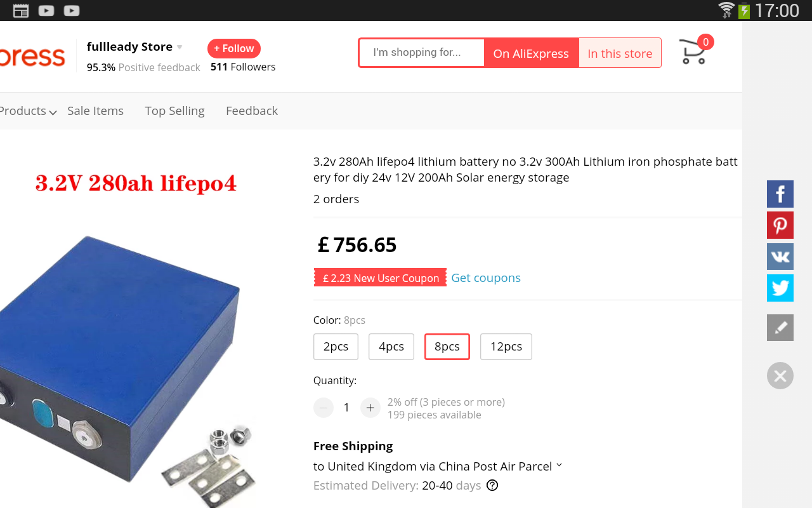The height and width of the screenshot is (508, 812).
Task: Choose the 4pcs variant
Action: click(391, 347)
